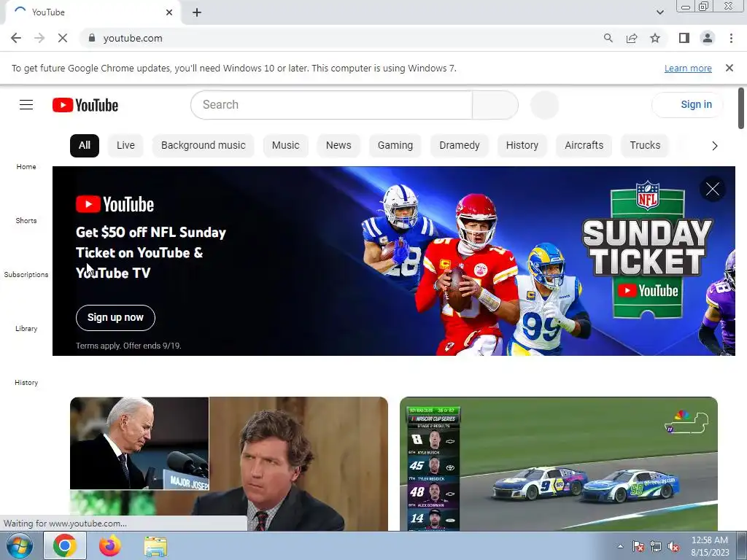This screenshot has width=747, height=560.
Task: Select the History category chip
Action: pos(522,146)
